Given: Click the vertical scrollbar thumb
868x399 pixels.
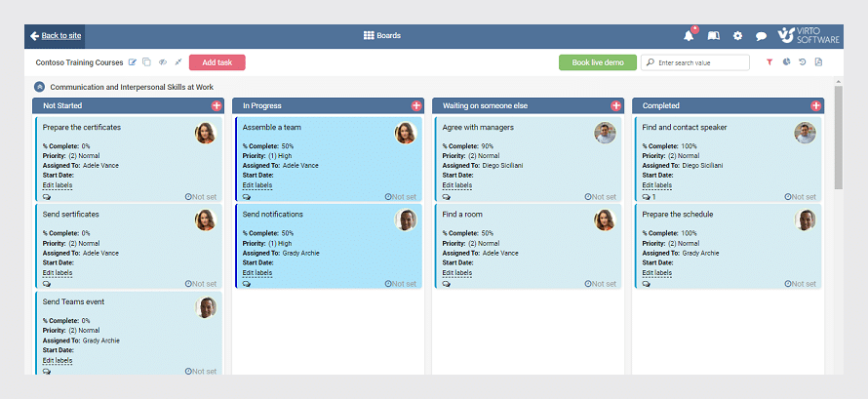Looking at the screenshot, I should click(x=838, y=137).
